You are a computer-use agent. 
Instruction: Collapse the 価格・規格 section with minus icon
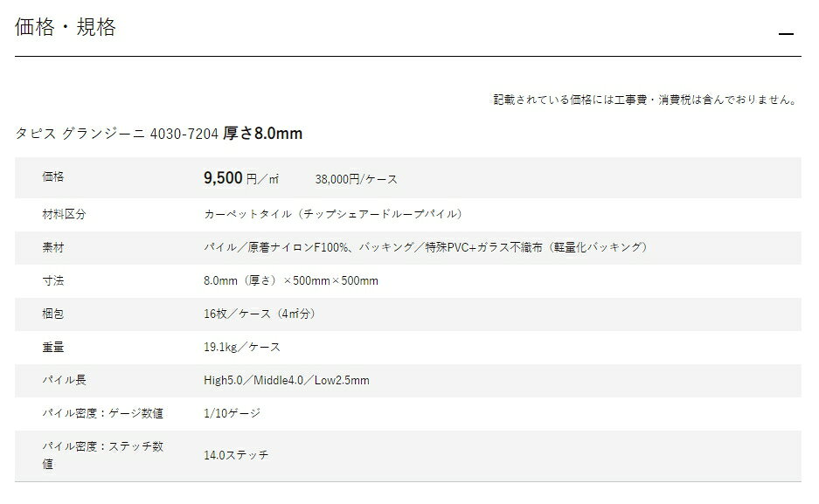[786, 34]
